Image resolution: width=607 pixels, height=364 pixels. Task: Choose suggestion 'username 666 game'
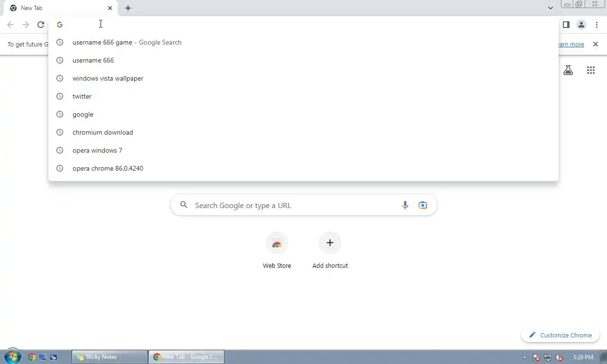(x=303, y=42)
